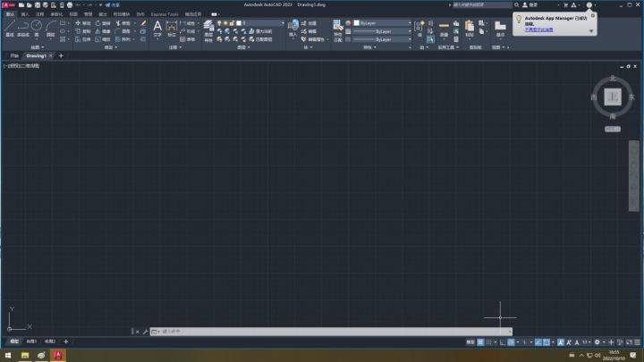Open the ByLayer lineweight dropdown

(x=409, y=31)
